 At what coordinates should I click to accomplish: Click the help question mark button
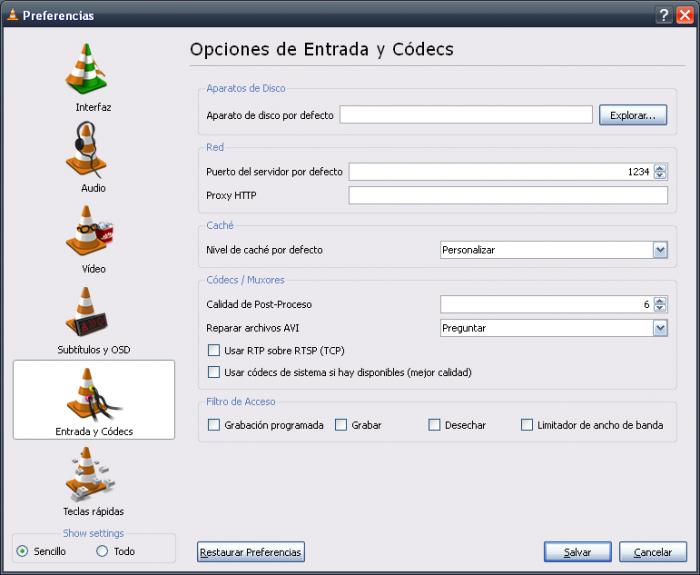pyautogui.click(x=664, y=15)
